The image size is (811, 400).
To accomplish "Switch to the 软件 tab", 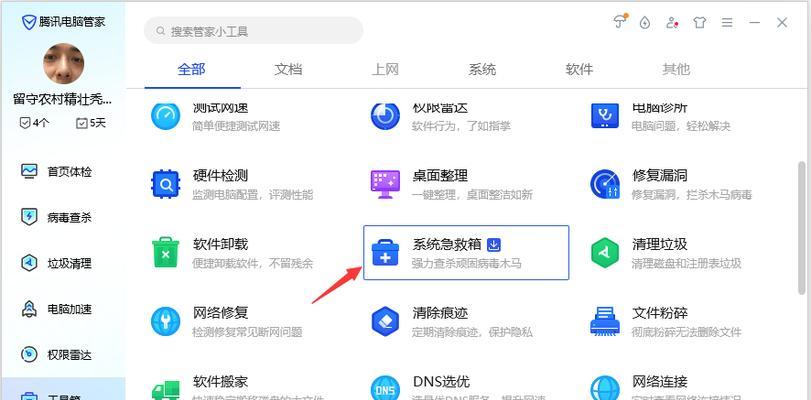I will point(579,69).
